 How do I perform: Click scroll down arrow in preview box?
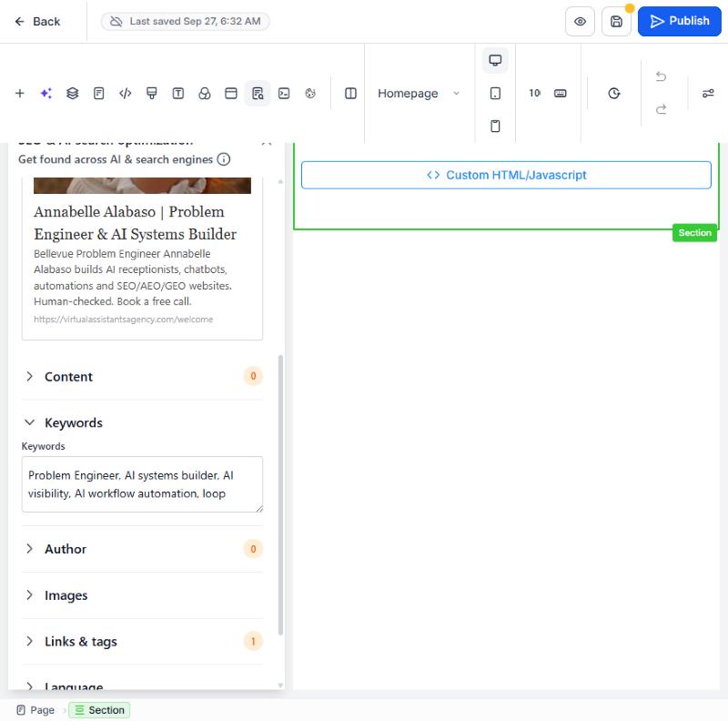(x=280, y=685)
